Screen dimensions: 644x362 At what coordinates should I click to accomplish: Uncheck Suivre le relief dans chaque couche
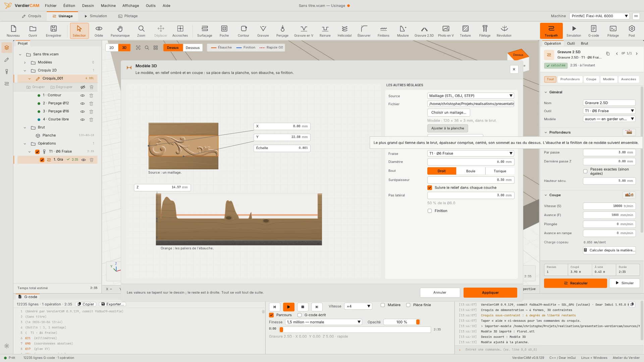coord(430,188)
